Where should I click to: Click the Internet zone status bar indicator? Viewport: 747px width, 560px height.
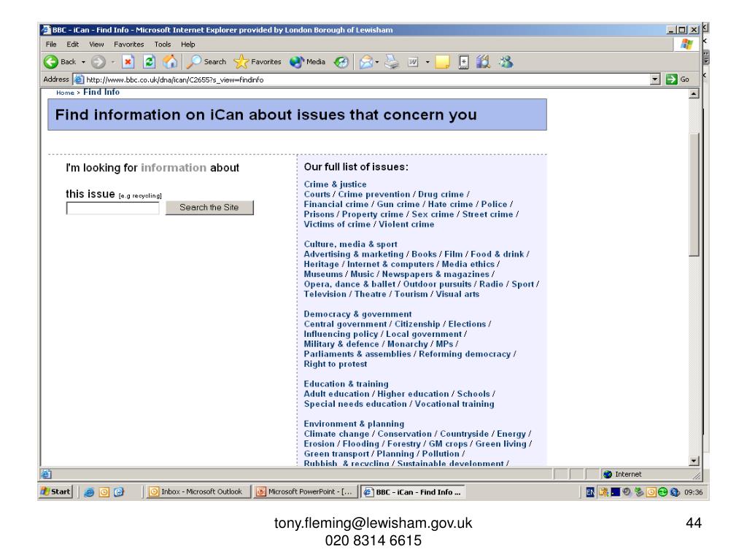tap(622, 474)
